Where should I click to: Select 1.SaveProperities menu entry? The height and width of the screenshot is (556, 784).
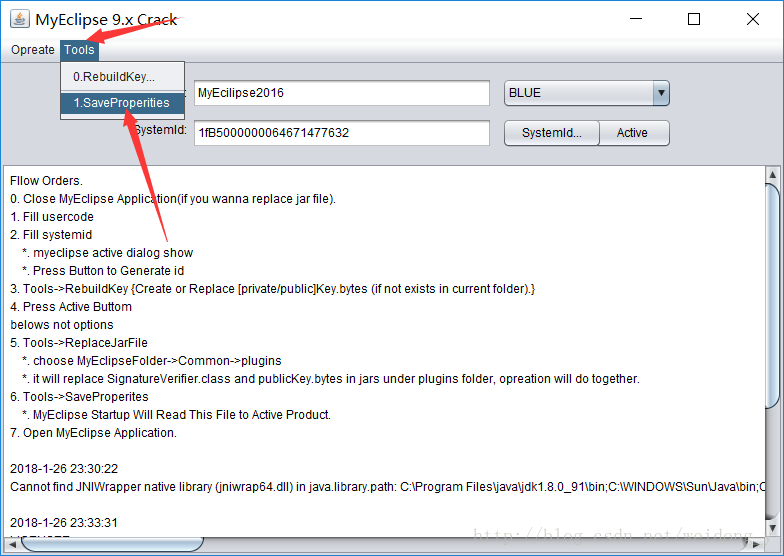click(x=122, y=103)
